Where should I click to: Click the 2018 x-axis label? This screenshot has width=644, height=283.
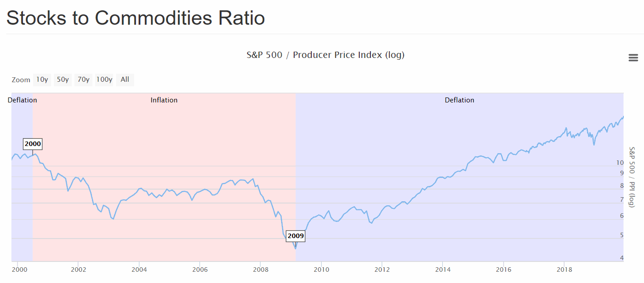pos(564,270)
